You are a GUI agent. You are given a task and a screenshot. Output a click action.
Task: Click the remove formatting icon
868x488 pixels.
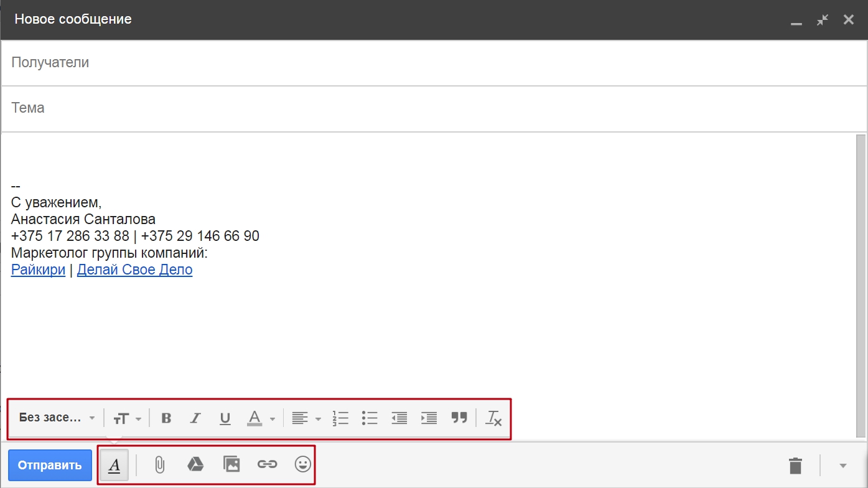[493, 418]
